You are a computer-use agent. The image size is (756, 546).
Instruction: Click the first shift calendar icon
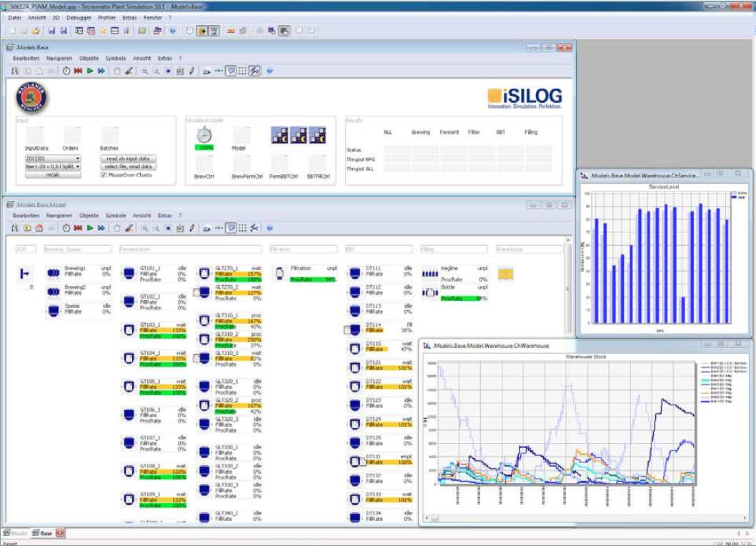click(x=279, y=135)
